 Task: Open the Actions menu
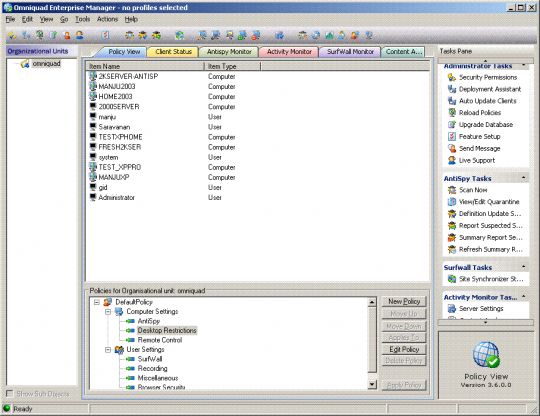[107, 19]
